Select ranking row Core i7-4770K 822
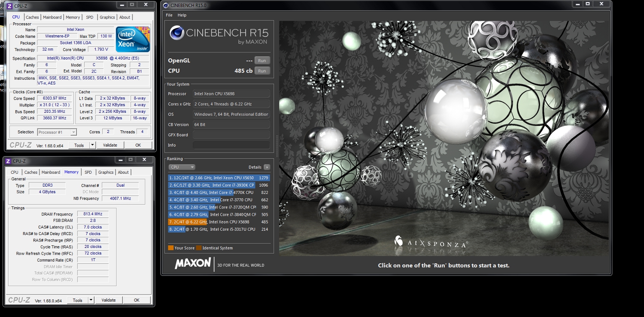This screenshot has width=644, height=317. click(x=219, y=193)
